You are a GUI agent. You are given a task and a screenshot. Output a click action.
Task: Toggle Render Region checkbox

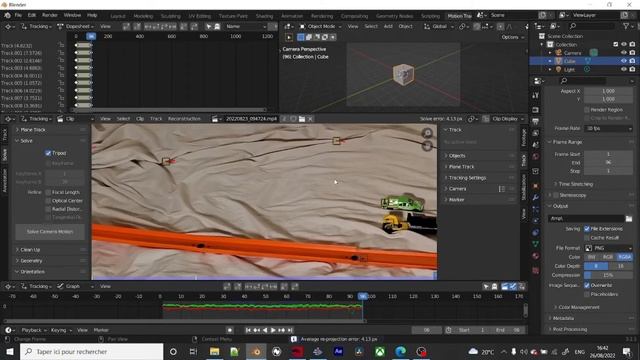tap(587, 110)
